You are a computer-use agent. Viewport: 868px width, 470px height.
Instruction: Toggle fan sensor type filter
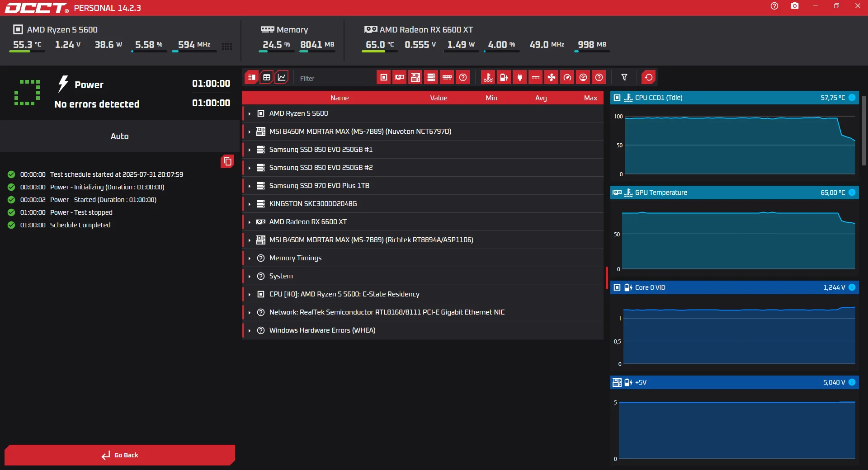pyautogui.click(x=552, y=77)
